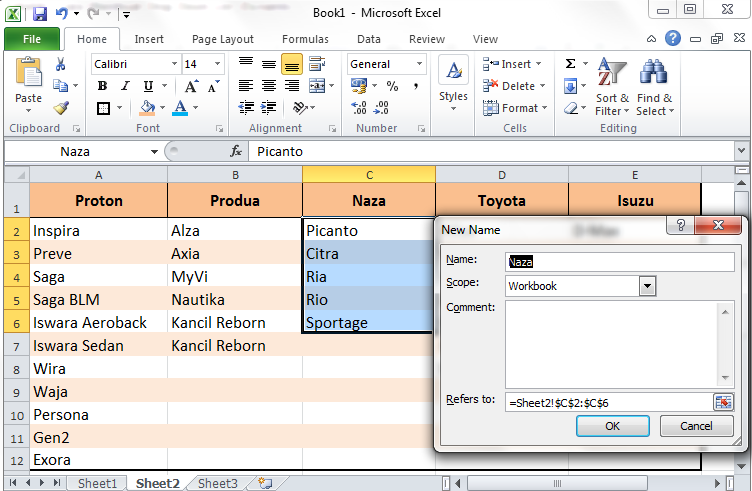Open Excel Help question mark
Screen dimensions: 752x491
[673, 38]
